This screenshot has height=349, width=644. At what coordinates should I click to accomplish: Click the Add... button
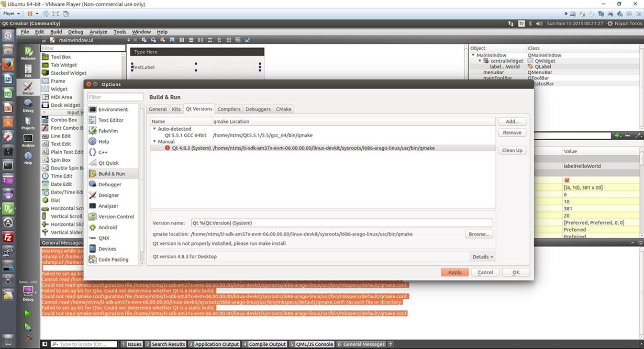click(512, 121)
